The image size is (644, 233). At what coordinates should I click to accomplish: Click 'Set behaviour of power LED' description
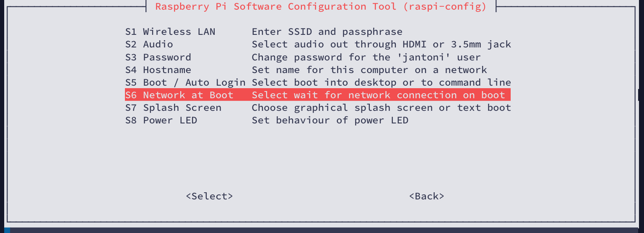coord(330,120)
